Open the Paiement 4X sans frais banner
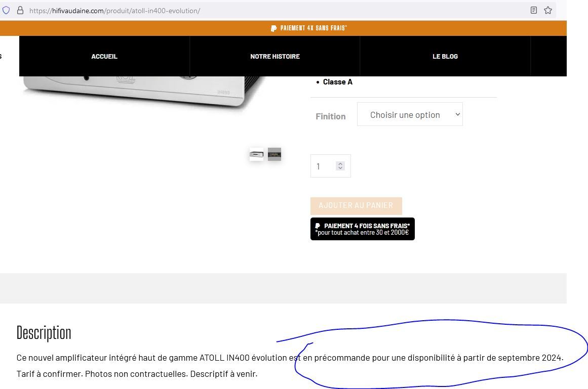The width and height of the screenshot is (588, 389). pyautogui.click(x=308, y=28)
